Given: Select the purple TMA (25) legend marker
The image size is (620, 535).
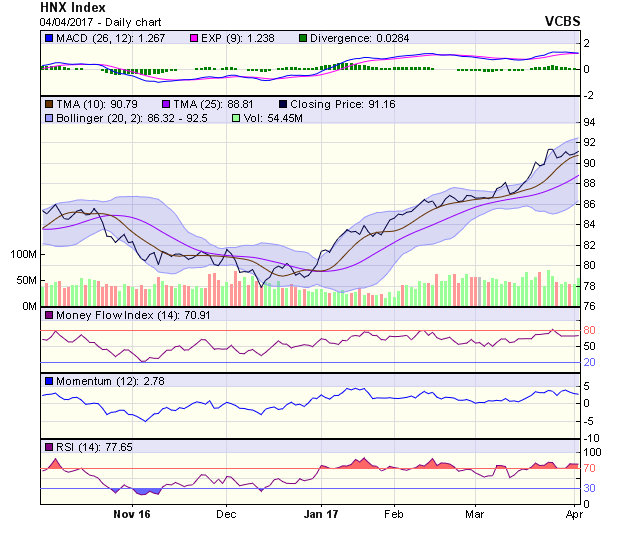Looking at the screenshot, I should (166, 103).
